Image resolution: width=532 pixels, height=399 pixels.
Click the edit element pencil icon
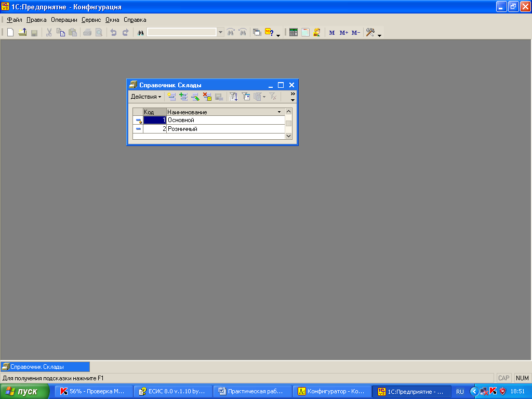pyautogui.click(x=195, y=97)
